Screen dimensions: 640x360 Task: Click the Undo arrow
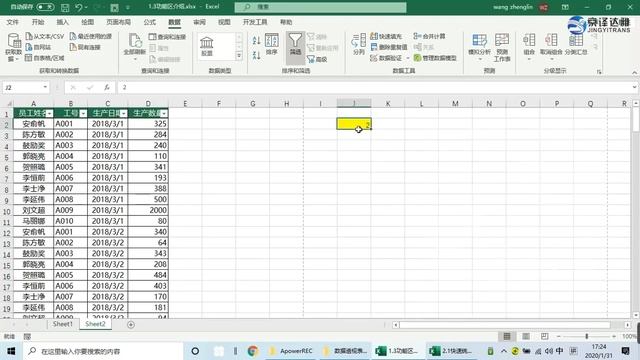click(79, 7)
